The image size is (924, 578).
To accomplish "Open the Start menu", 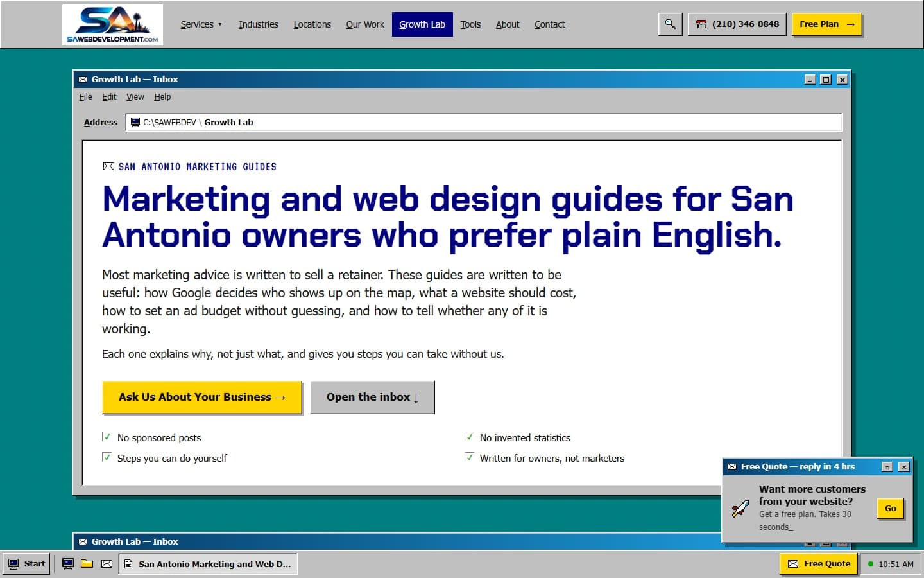I will click(26, 564).
